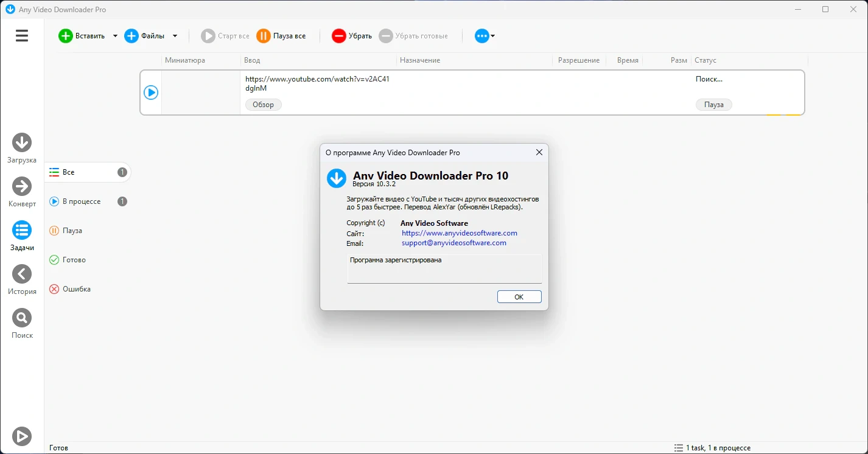Close the About dialog with X

pos(539,153)
